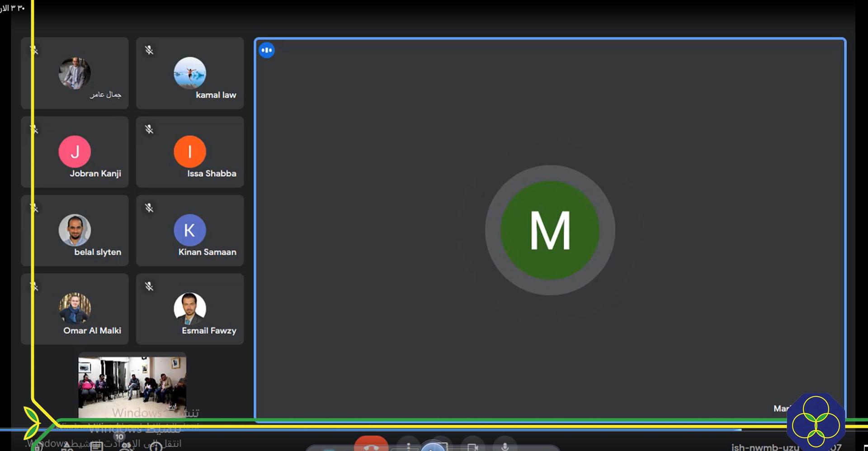Click the green M avatar in main view
Viewport: 868px width, 451px height.
pos(550,230)
